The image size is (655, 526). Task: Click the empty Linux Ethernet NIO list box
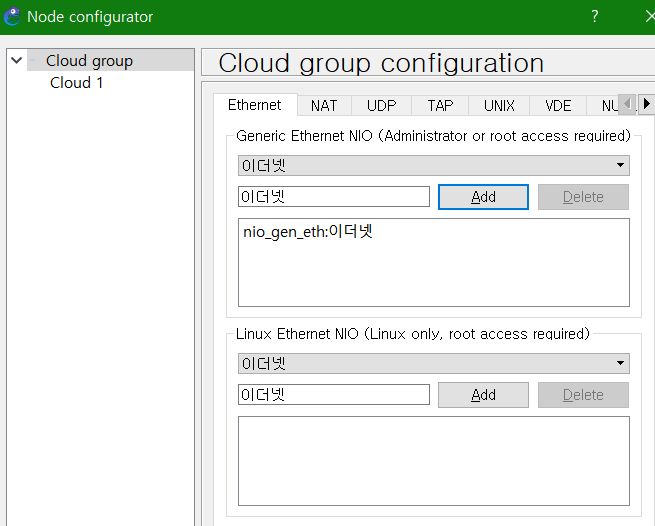pyautogui.click(x=434, y=461)
